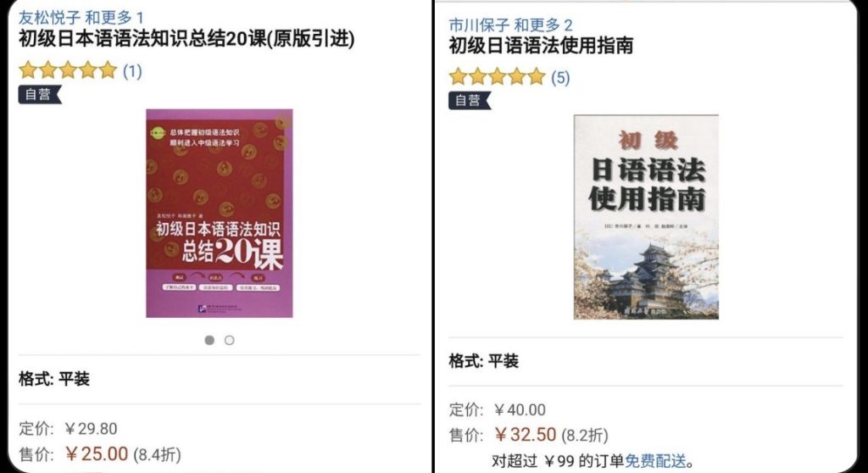
Task: Click the ¥25.00 sale price
Action: coord(97,454)
